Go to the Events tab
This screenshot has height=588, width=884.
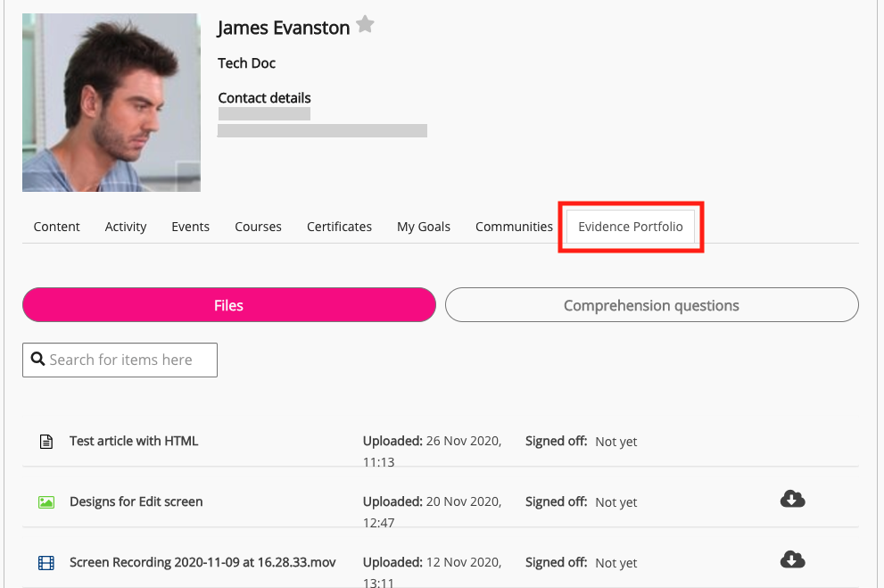tap(191, 227)
